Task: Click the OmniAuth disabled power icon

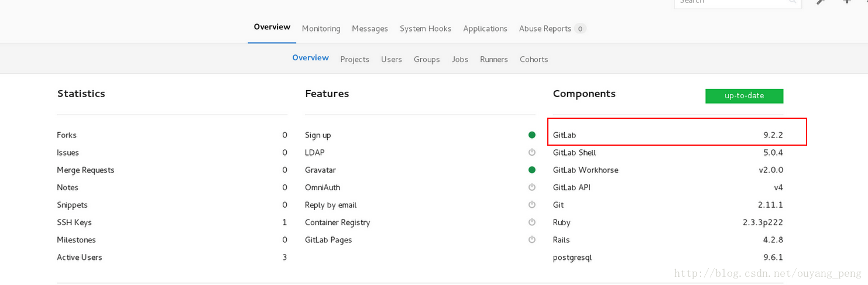Action: tap(531, 188)
